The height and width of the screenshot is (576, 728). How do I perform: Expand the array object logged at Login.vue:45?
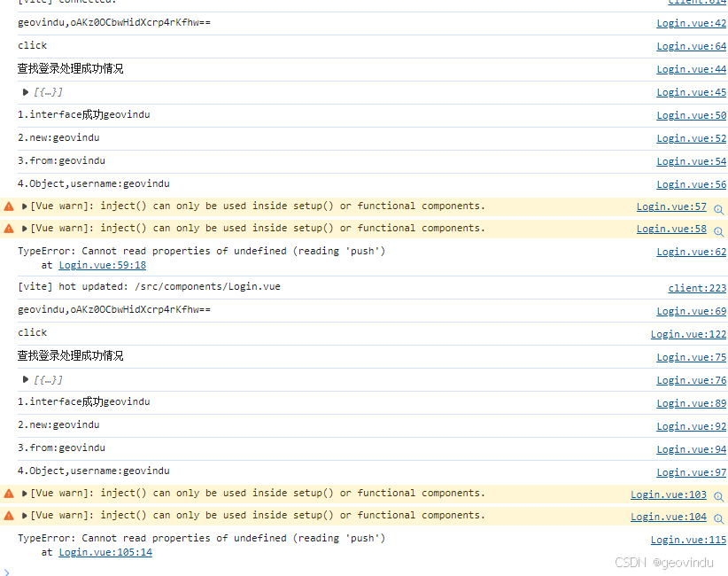pos(26,92)
